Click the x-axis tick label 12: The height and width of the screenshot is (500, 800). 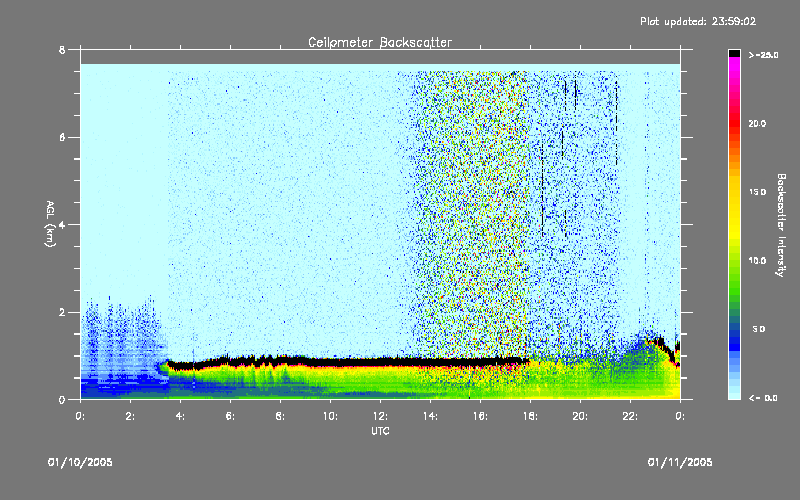point(380,416)
